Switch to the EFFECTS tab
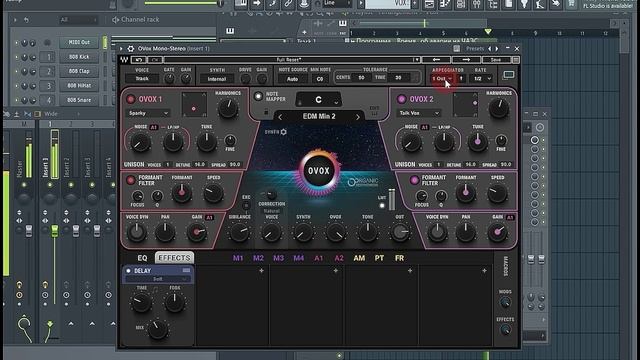Screen dimensions: 640x360 (174, 258)
